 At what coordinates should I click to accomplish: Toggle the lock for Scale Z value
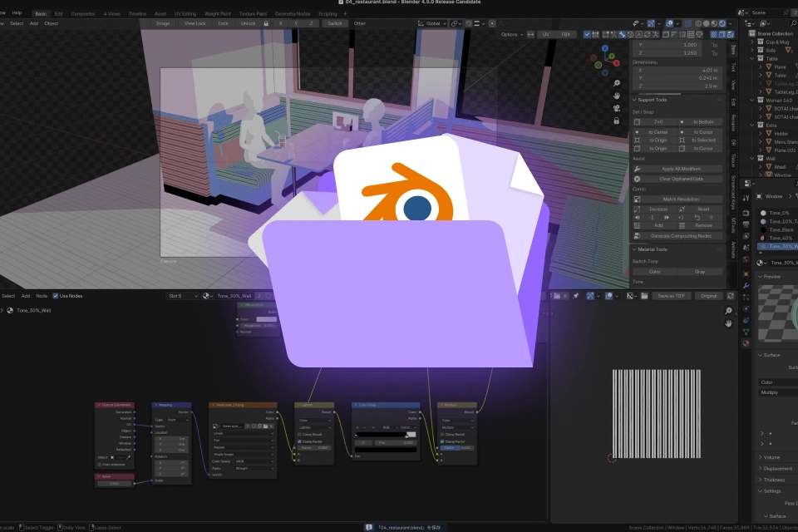[715, 53]
